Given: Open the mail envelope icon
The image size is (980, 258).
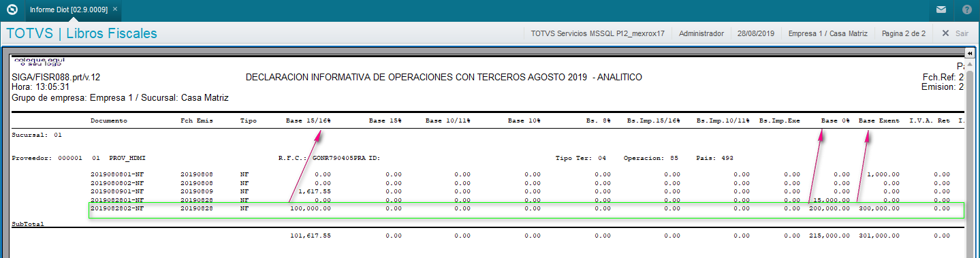Looking at the screenshot, I should [941, 10].
